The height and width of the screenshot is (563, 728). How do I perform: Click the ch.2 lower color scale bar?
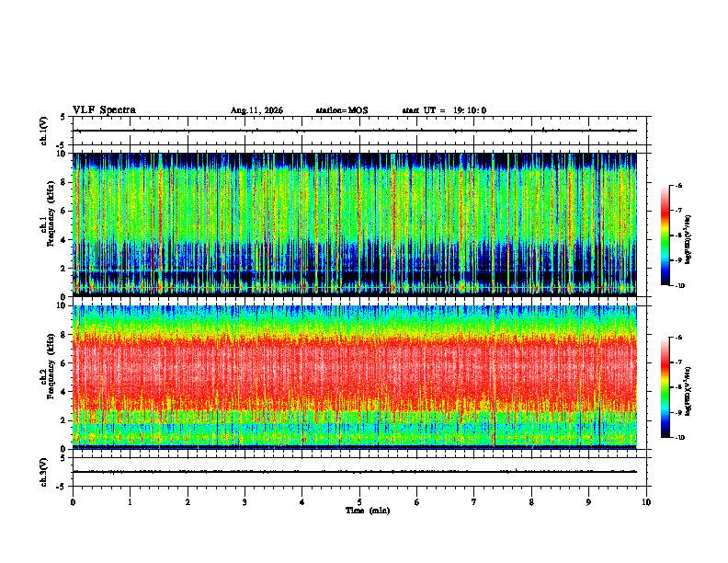pos(665,387)
